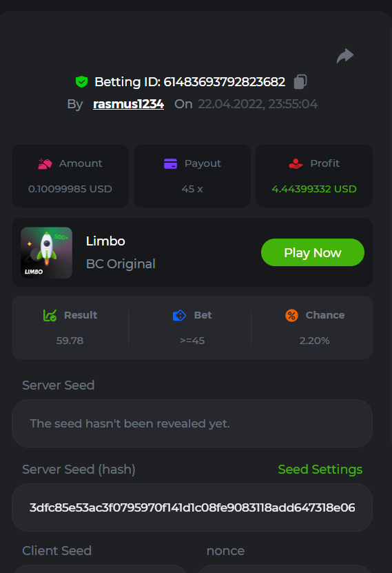The image size is (392, 573).
Task: Click the green verified shield icon
Action: pyautogui.click(x=81, y=81)
